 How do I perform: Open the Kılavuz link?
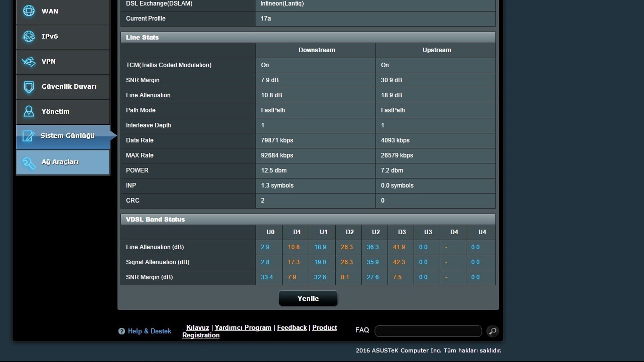(x=197, y=327)
